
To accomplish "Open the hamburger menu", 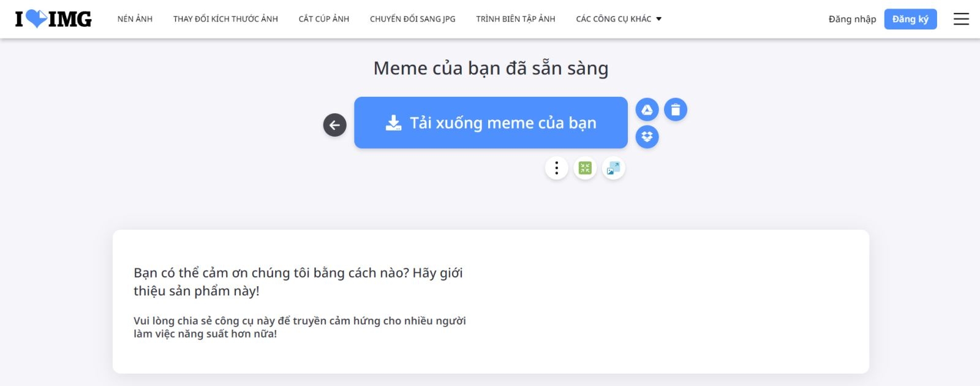I will click(x=961, y=19).
